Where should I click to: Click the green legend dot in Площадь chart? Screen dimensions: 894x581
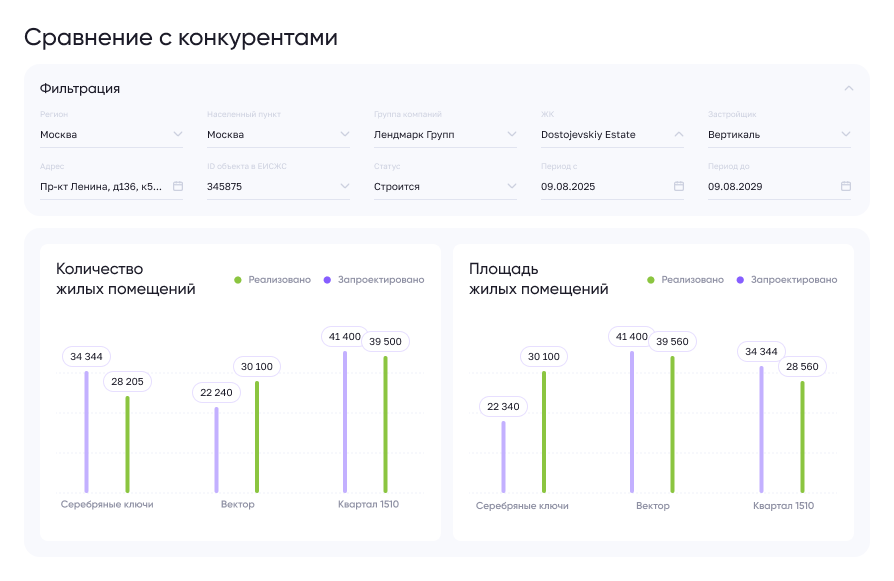[x=651, y=280]
